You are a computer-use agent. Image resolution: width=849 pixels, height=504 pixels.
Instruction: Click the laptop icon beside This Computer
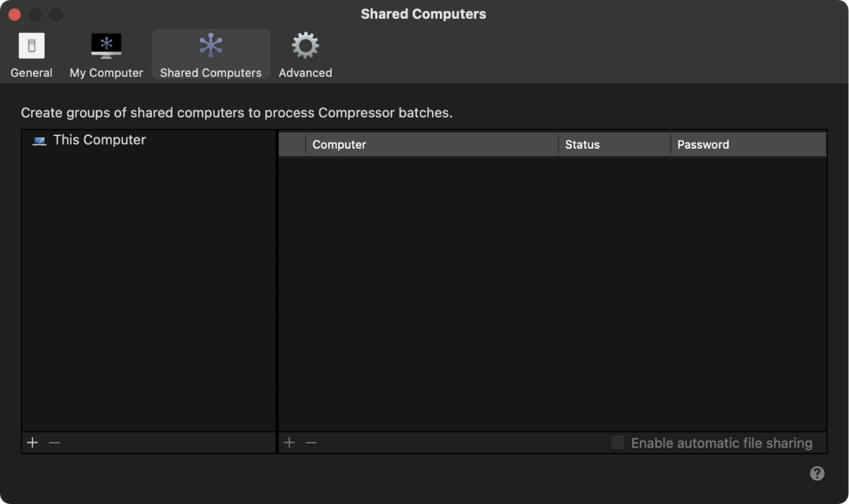39,139
